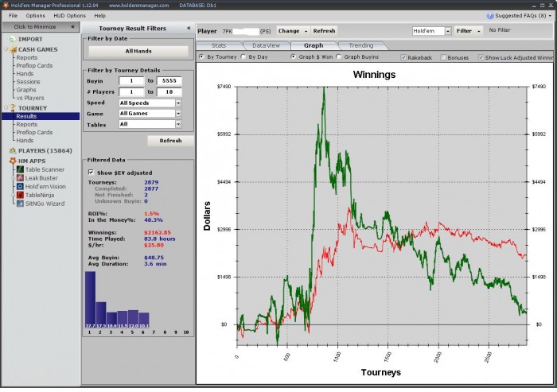Click the All Hands date filter button
The image size is (557, 392).
[138, 51]
